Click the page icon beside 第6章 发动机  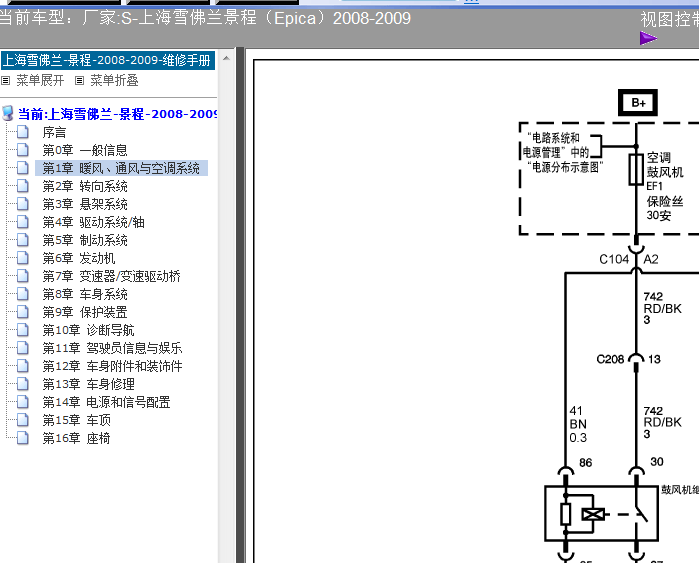coord(23,258)
